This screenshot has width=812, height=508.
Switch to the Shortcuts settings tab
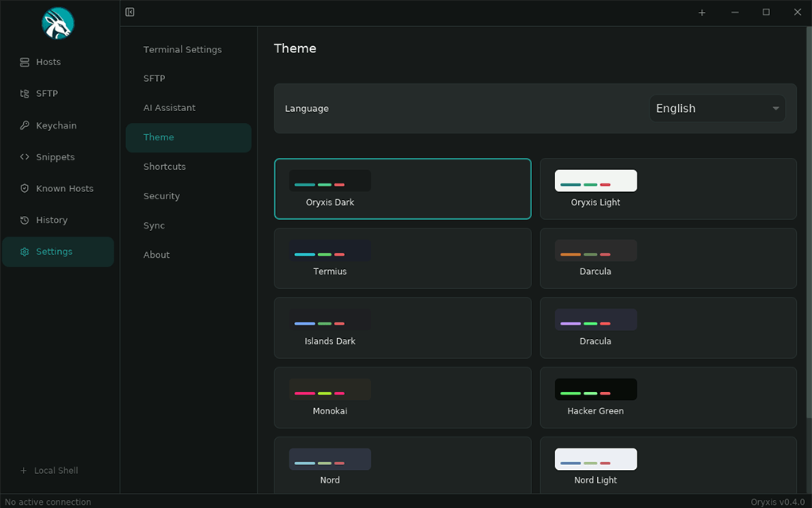point(164,167)
